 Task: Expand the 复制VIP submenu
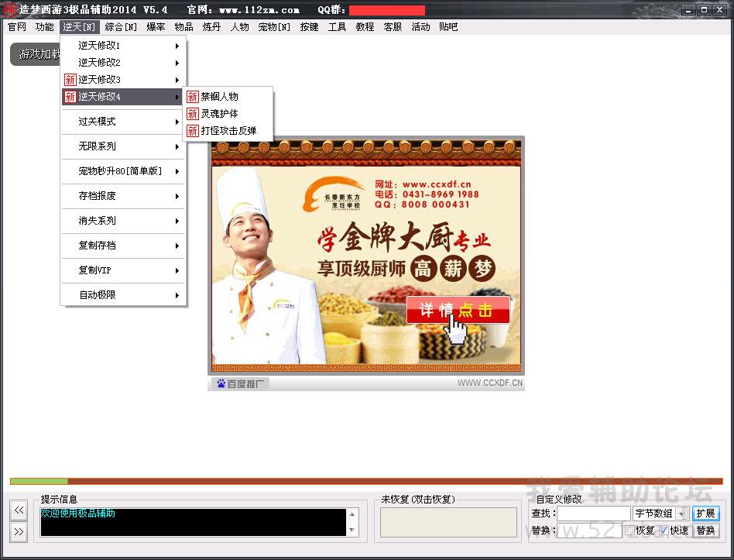124,270
